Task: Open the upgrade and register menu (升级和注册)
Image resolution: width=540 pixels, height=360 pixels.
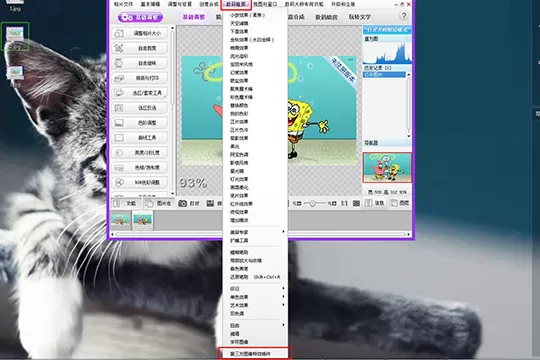Action: [x=343, y=4]
